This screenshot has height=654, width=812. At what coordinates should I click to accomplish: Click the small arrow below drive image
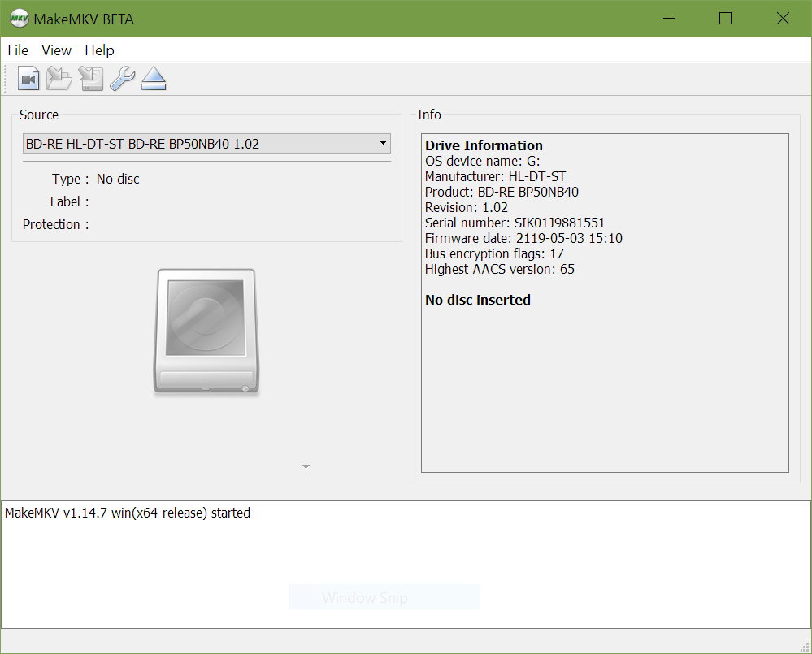pos(306,466)
